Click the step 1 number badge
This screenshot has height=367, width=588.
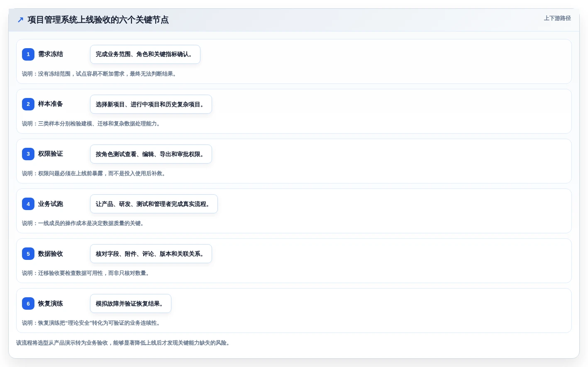[x=28, y=54]
